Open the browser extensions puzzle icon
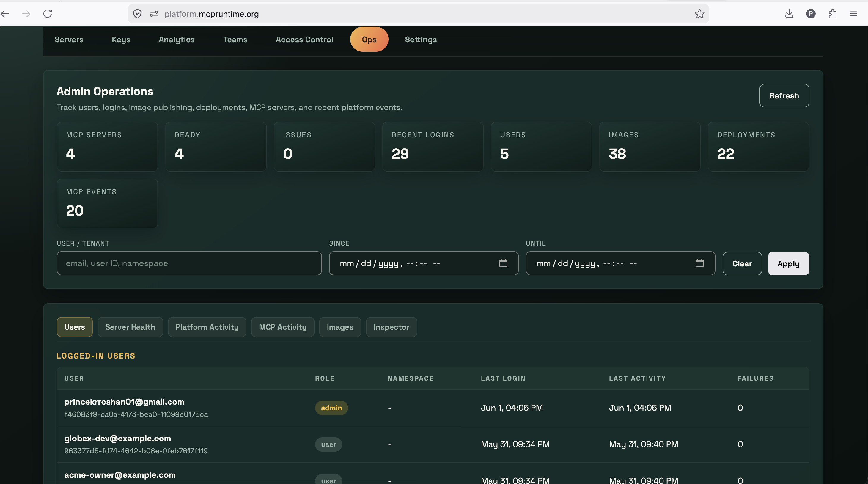The image size is (868, 484). click(x=832, y=14)
